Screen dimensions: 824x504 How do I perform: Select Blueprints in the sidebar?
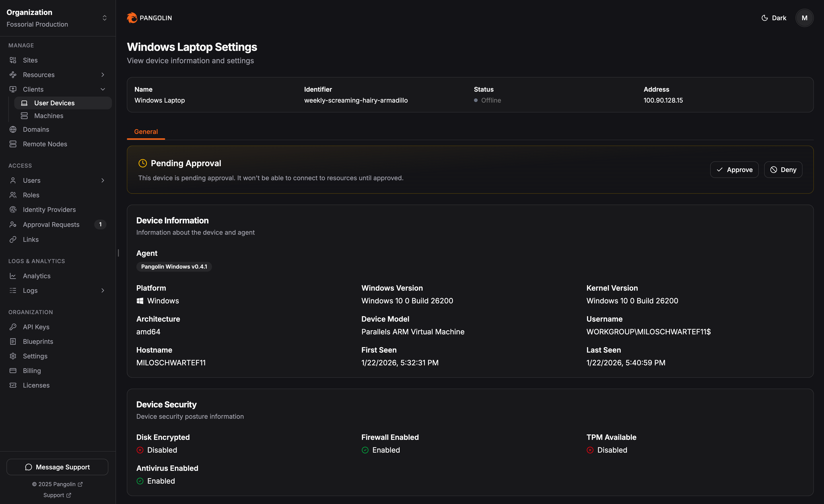[x=38, y=341]
